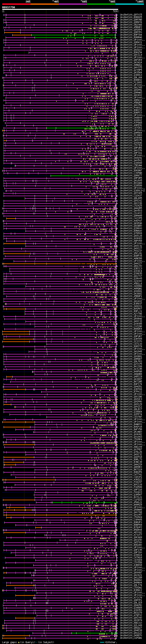
Task: Select the UniRef100_B9SMV7 label
Action: click(x=131, y=309)
